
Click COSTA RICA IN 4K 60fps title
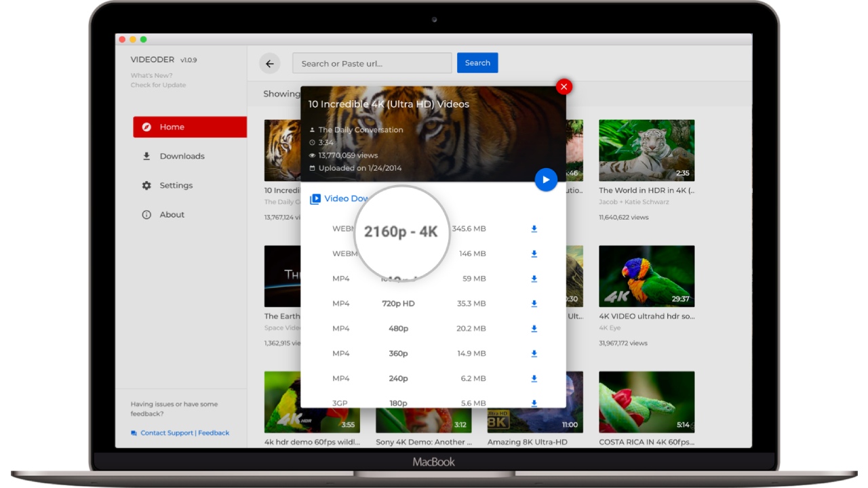tap(646, 442)
